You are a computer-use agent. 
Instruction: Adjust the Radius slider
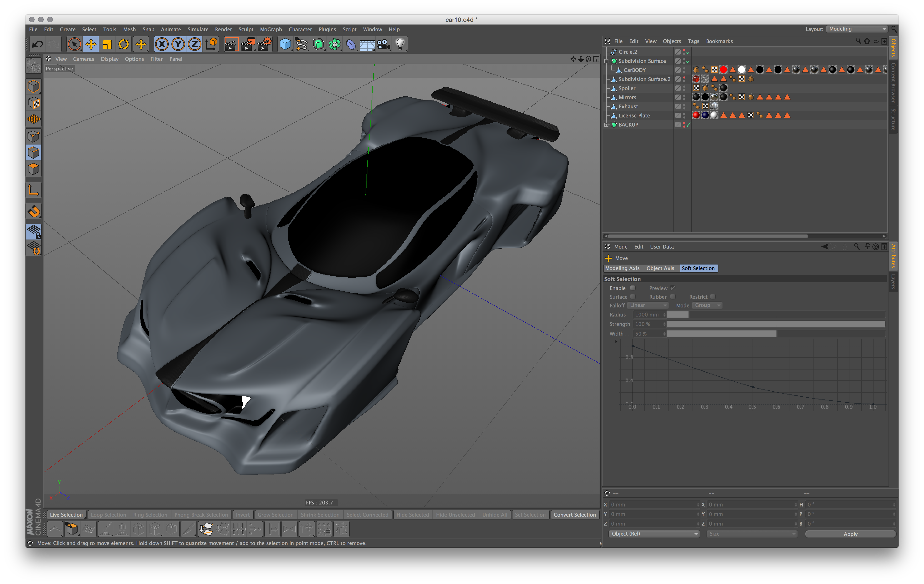click(776, 314)
